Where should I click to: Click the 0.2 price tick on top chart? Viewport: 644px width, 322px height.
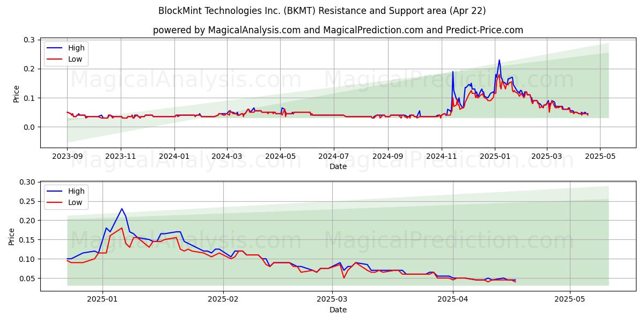coord(30,69)
